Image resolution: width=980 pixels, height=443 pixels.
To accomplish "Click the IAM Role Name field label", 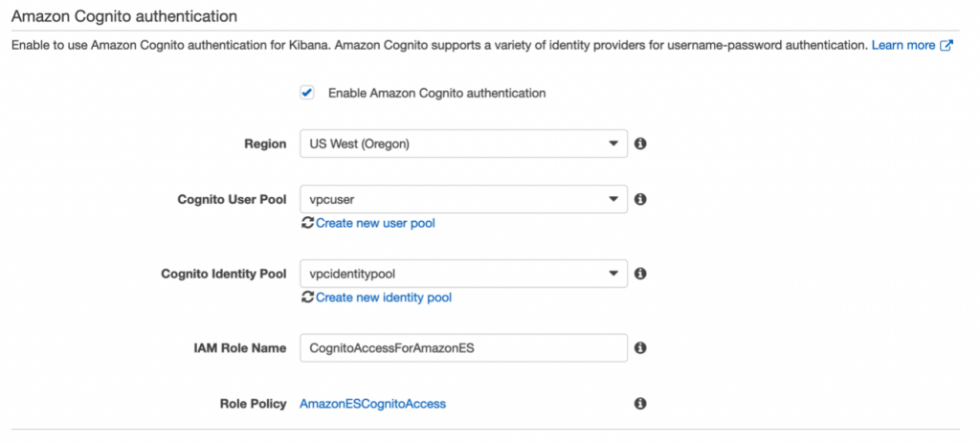I will click(239, 348).
